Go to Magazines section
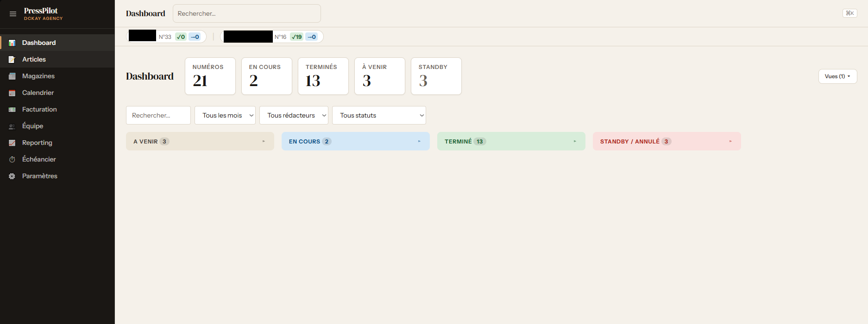 [57, 76]
